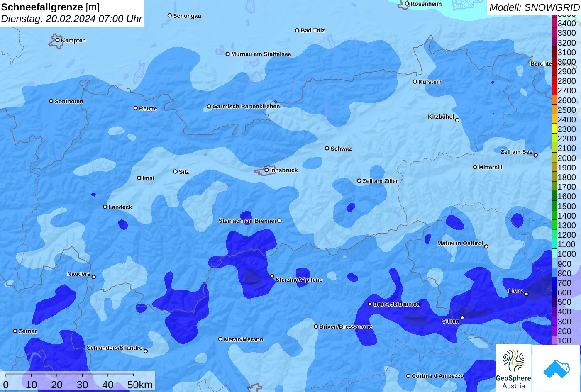Viewport: 581px width, 392px height.
Task: Click the 'Brixen/Bressanone' label
Action: 346,326
